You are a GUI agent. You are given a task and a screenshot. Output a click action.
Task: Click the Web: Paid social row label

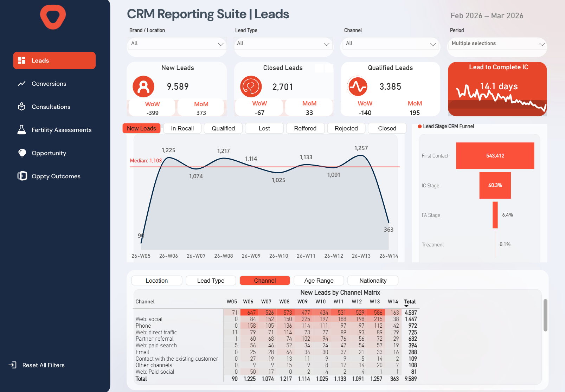pyautogui.click(x=155, y=372)
